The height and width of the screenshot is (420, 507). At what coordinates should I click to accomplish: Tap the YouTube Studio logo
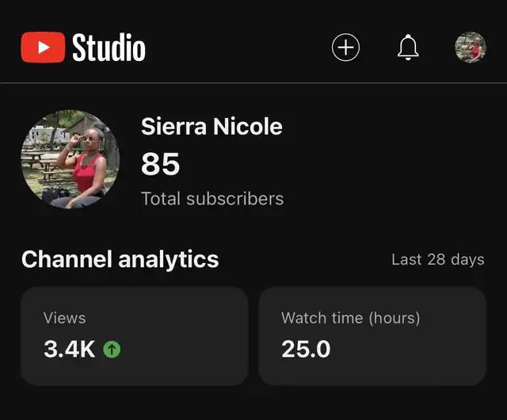pyautogui.click(x=83, y=48)
